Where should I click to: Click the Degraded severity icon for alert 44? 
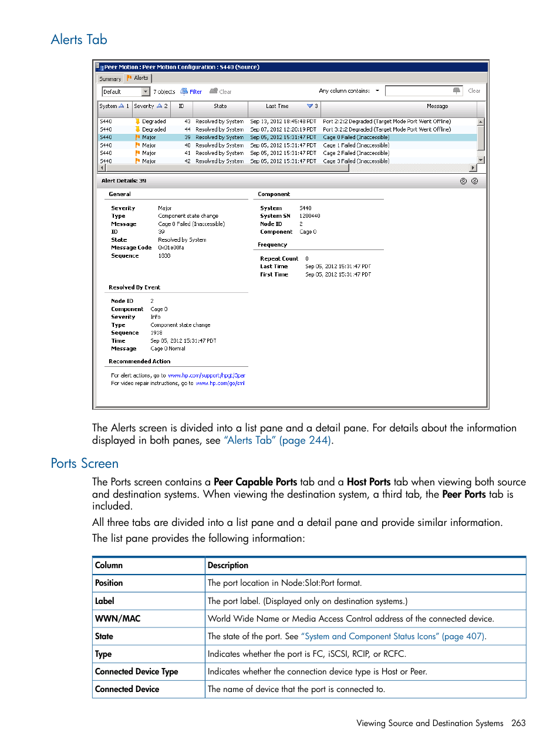[x=137, y=129]
